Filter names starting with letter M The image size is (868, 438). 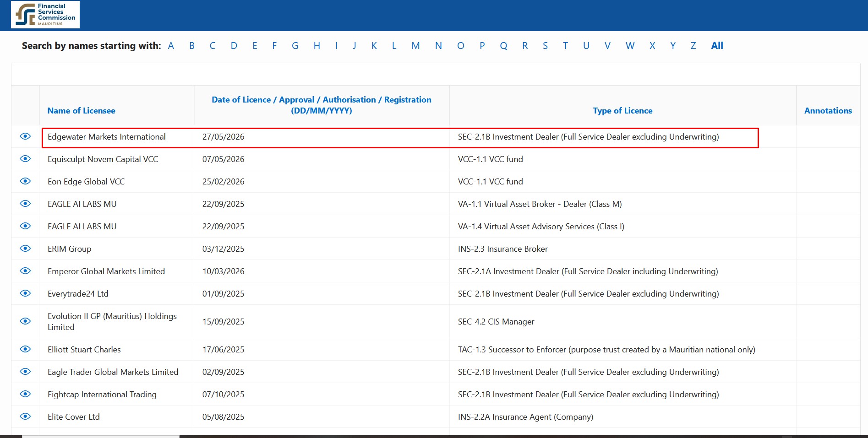click(x=415, y=46)
